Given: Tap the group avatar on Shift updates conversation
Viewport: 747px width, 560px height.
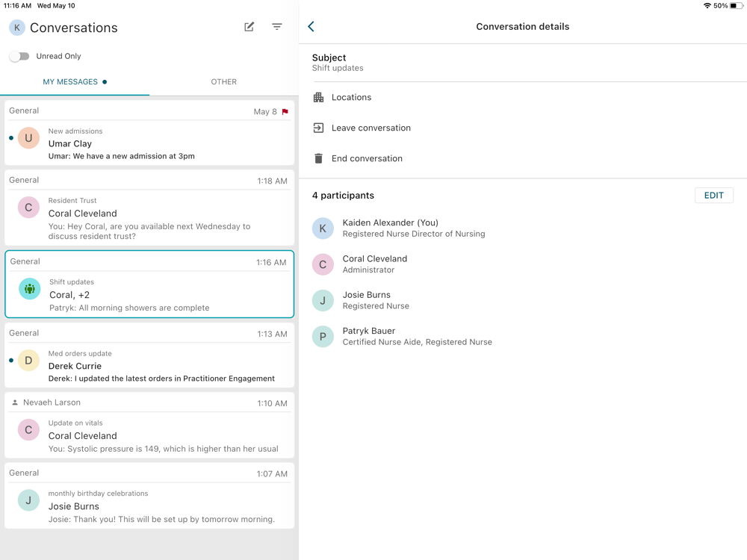Looking at the screenshot, I should point(30,288).
